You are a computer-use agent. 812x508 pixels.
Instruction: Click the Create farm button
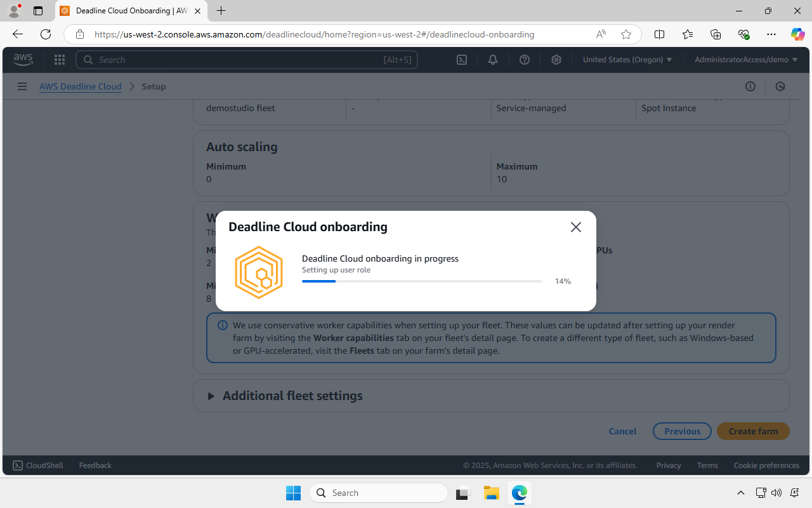pos(753,431)
